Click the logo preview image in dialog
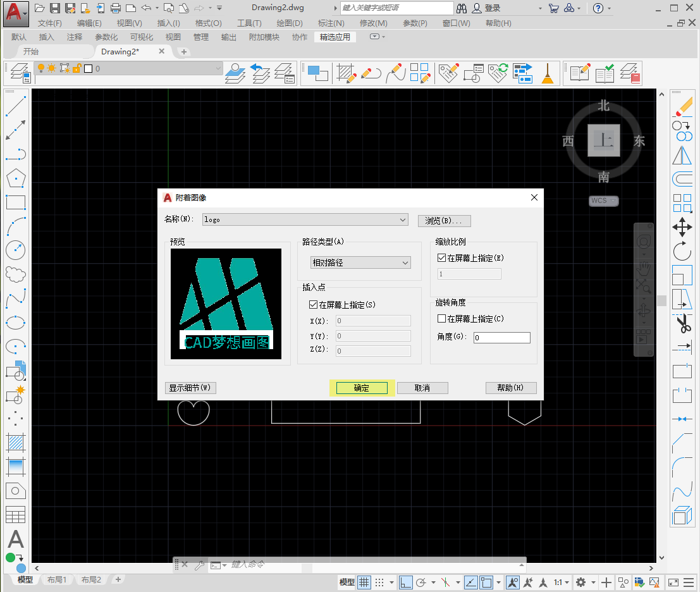This screenshot has height=592, width=700. pos(226,304)
